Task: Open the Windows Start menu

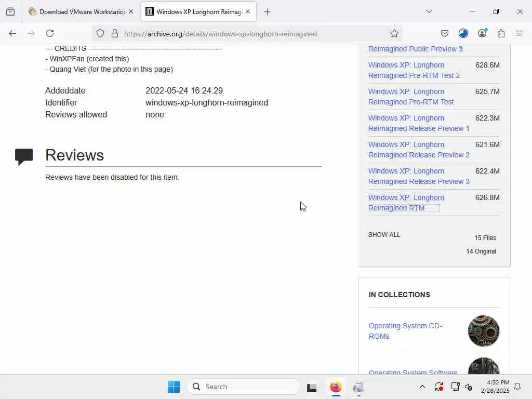Action: pos(174,387)
